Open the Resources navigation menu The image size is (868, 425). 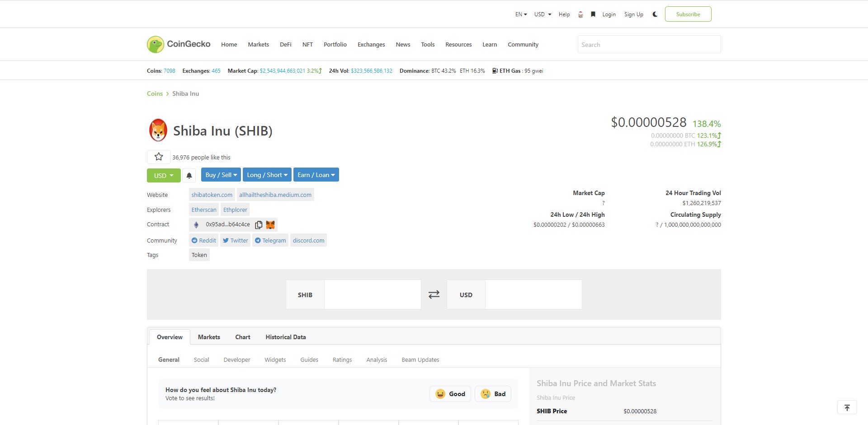[458, 44]
